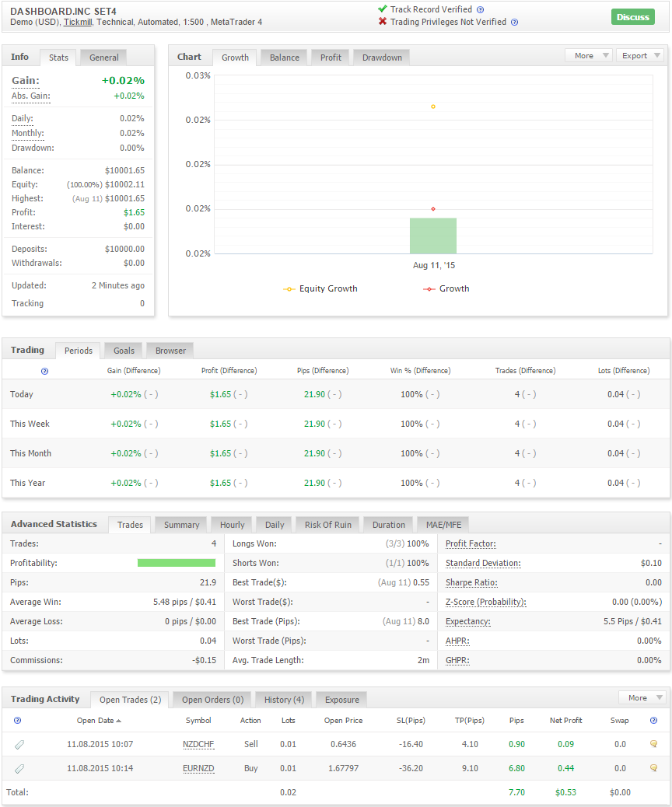672x807 pixels.
Task: Click the help icon beside the Swap column
Action: click(x=653, y=721)
